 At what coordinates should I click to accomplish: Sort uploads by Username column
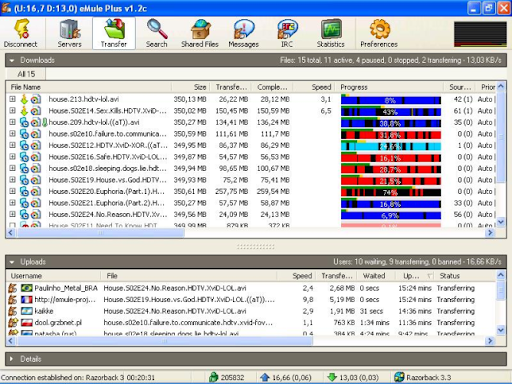coord(53,276)
